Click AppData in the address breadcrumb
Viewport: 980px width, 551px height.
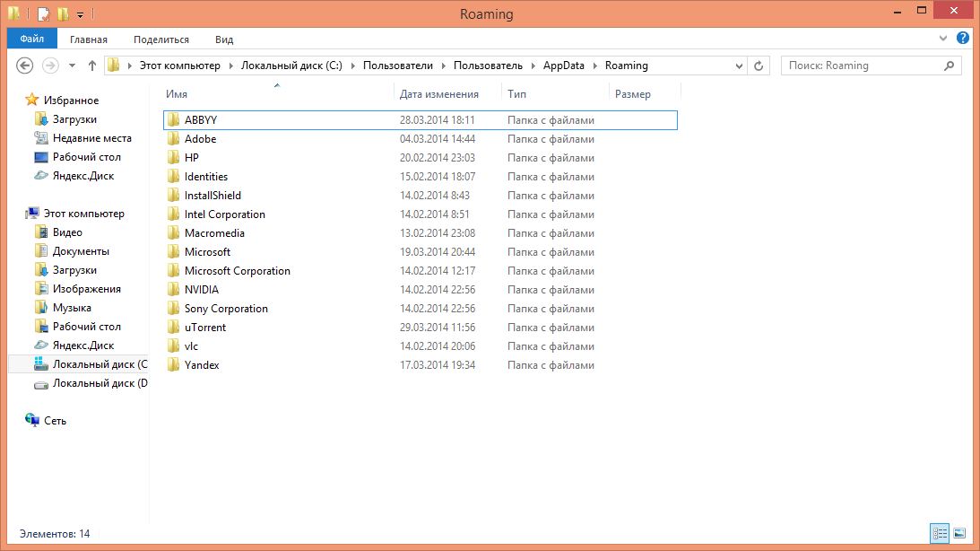click(x=563, y=66)
